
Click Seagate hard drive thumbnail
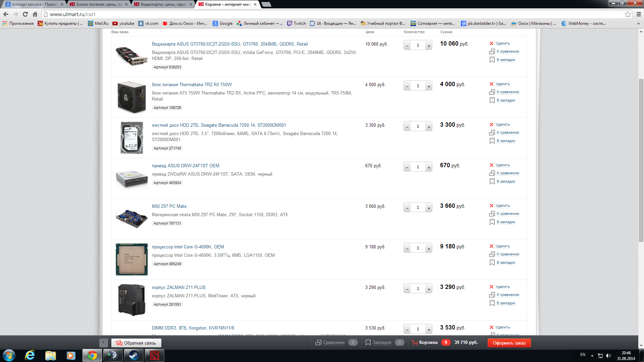tap(131, 138)
